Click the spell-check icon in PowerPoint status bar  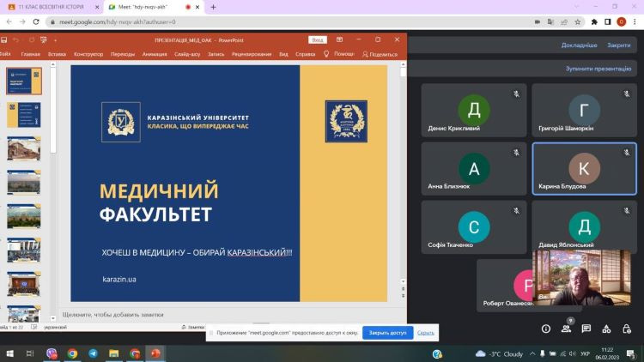pos(34,327)
